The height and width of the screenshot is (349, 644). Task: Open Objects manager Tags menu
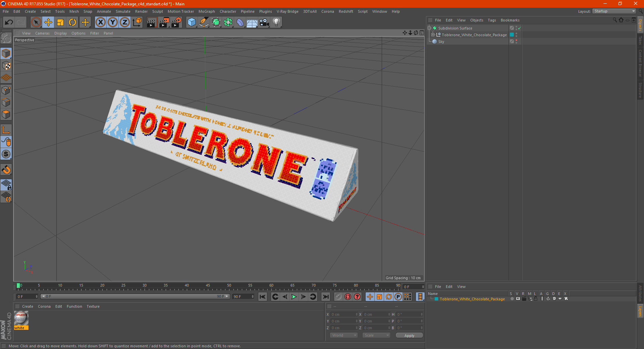(x=492, y=20)
